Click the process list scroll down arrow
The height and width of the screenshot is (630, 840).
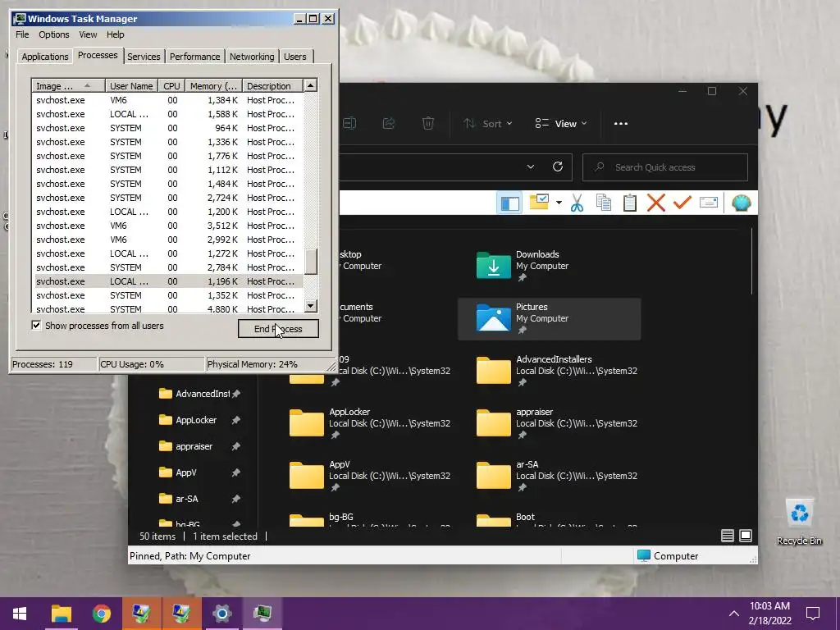tap(311, 306)
